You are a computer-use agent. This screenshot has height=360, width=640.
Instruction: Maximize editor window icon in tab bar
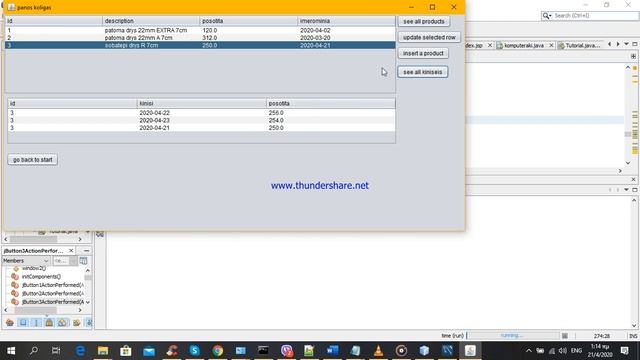pos(635,44)
